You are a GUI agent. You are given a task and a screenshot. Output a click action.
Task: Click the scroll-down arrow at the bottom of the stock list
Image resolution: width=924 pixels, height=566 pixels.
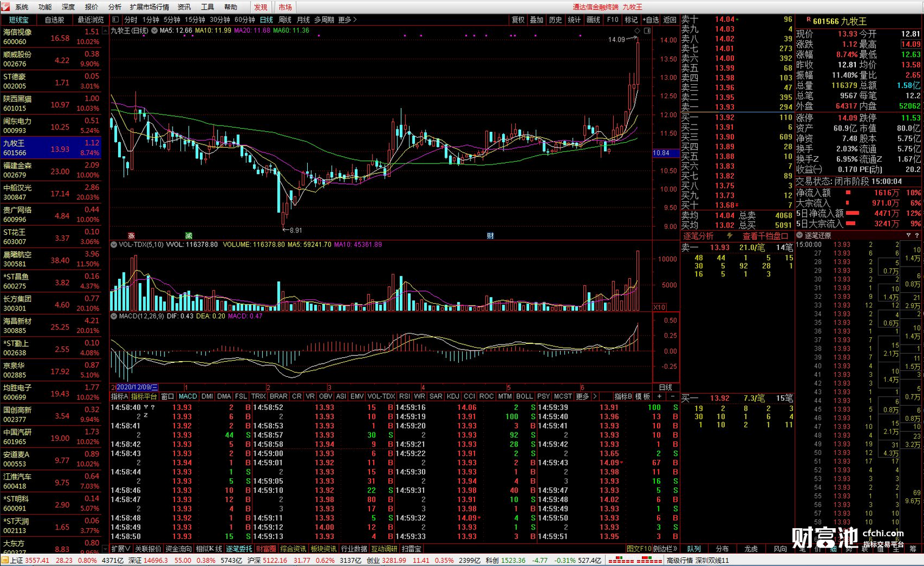click(x=105, y=549)
